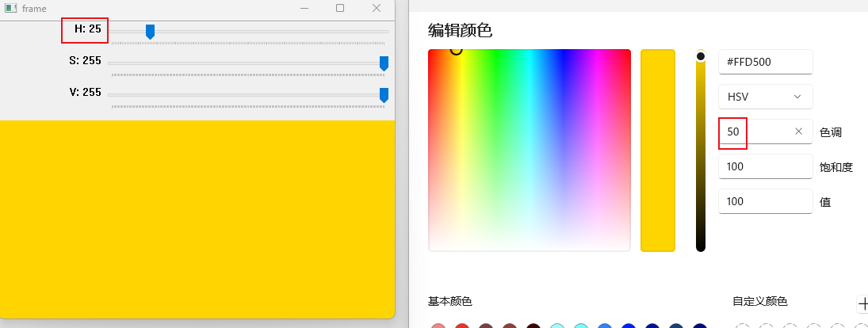Click the 'frame' window title text
868x328 pixels.
coord(34,9)
